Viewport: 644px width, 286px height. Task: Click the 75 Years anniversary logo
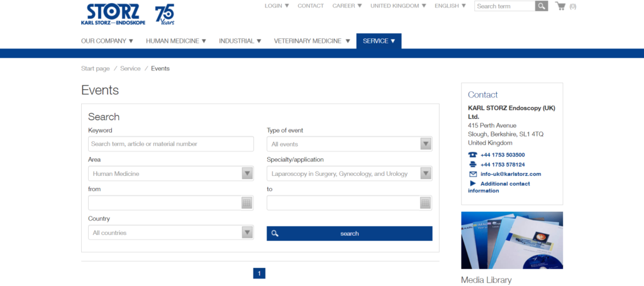164,13
